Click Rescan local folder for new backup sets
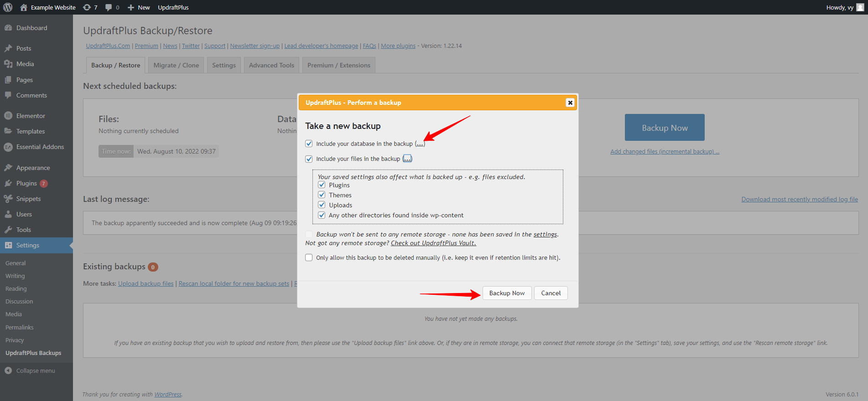This screenshot has height=401, width=868. (x=234, y=283)
